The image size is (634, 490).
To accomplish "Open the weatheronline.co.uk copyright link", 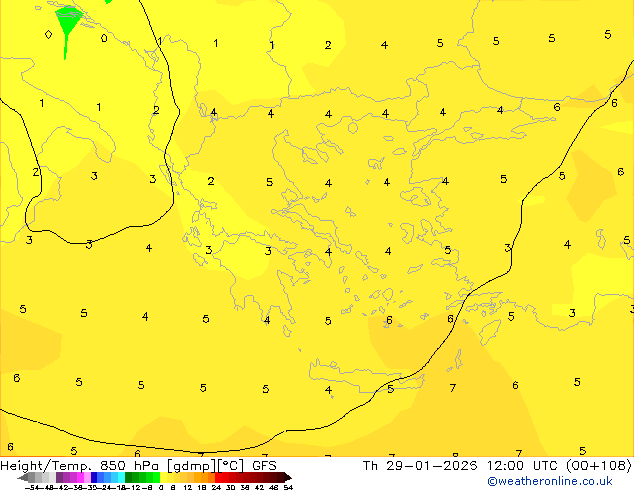I will coord(550,481).
